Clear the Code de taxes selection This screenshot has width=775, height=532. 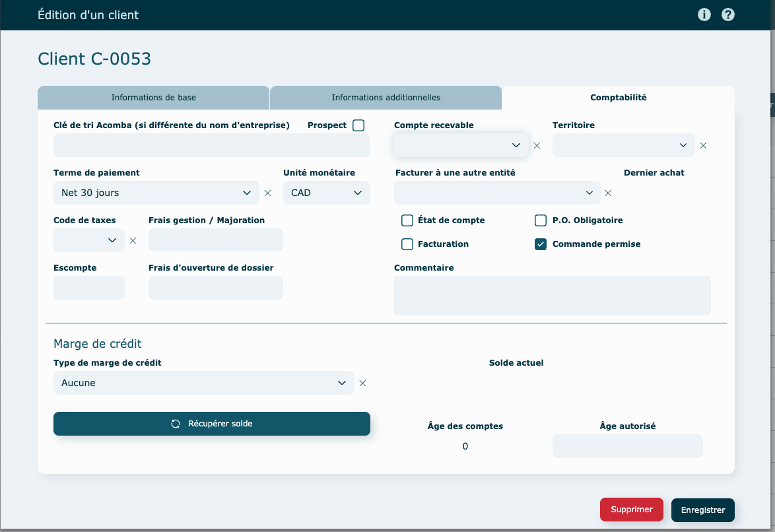coord(133,241)
